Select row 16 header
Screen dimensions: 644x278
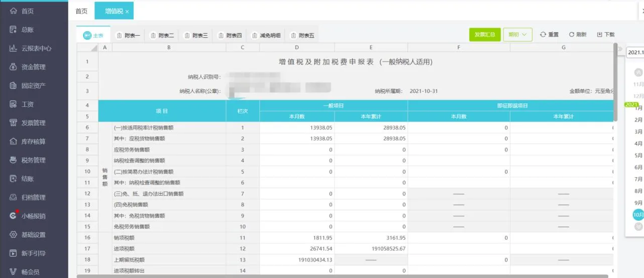[87, 237]
